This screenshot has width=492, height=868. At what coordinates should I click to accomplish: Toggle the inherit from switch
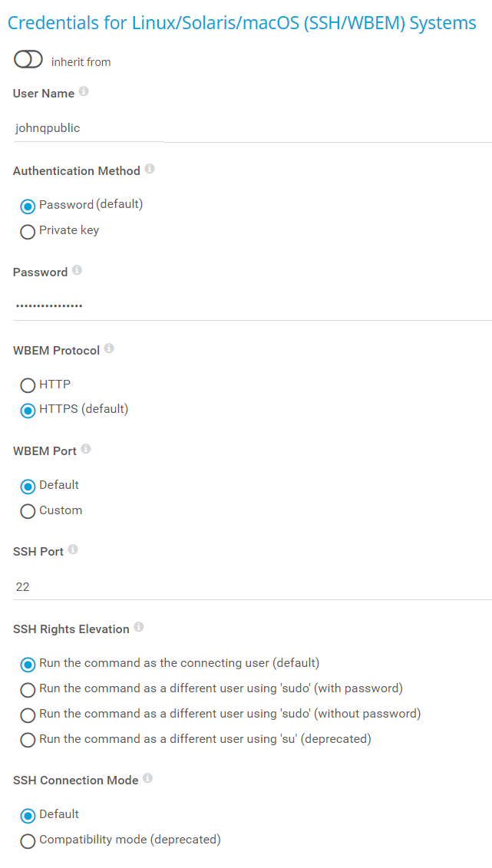coord(28,59)
